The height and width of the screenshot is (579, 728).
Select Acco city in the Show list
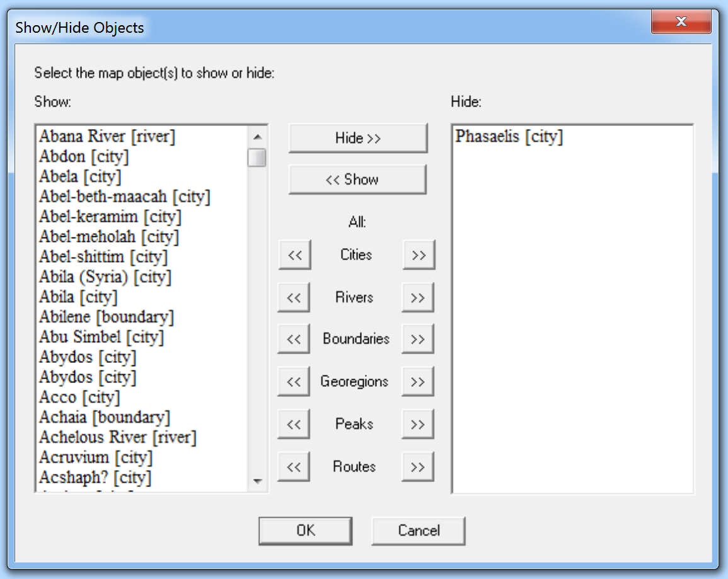click(79, 397)
